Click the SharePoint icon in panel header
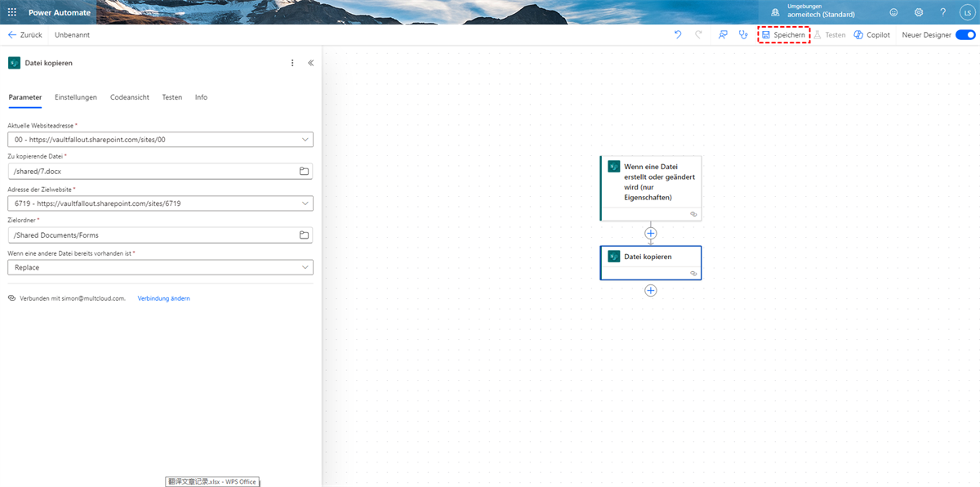980x487 pixels. pyautogui.click(x=14, y=63)
